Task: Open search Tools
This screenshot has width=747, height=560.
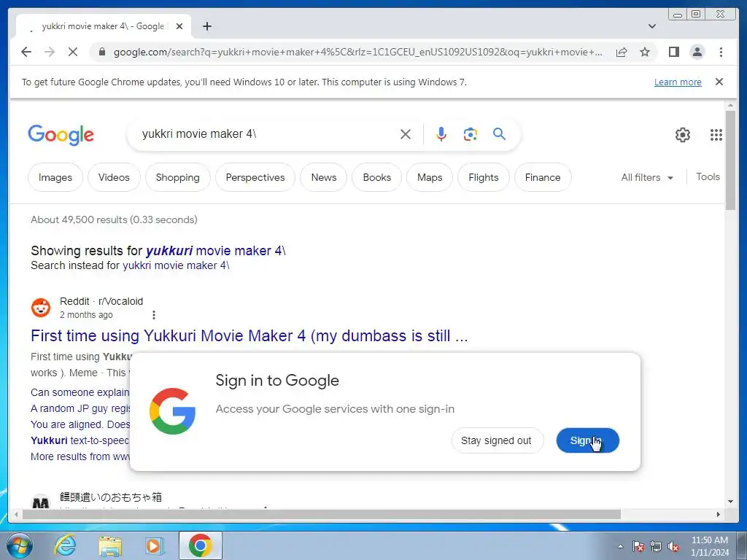Action: pos(708,176)
